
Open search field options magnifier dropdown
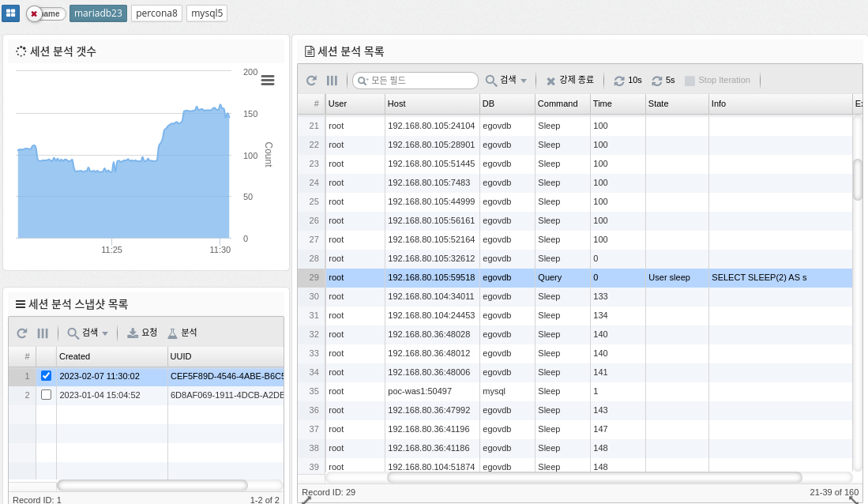363,81
